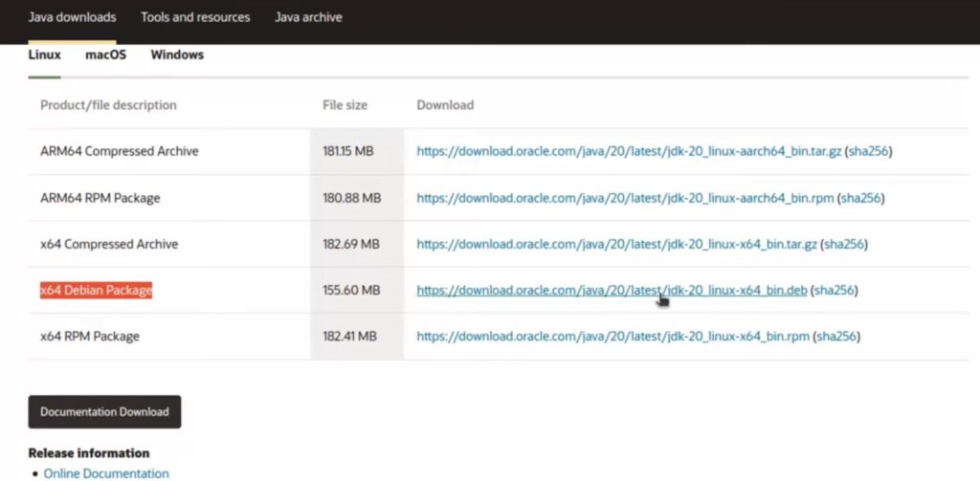Open sha256 checksum for x64 RPM Package
Image resolution: width=980 pixels, height=481 pixels.
(x=837, y=337)
